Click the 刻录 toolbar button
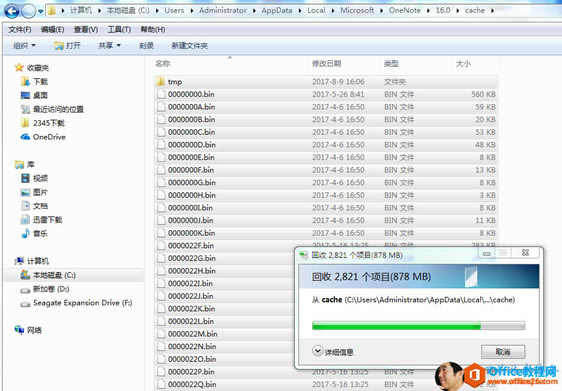The height and width of the screenshot is (391, 562). coord(146,46)
